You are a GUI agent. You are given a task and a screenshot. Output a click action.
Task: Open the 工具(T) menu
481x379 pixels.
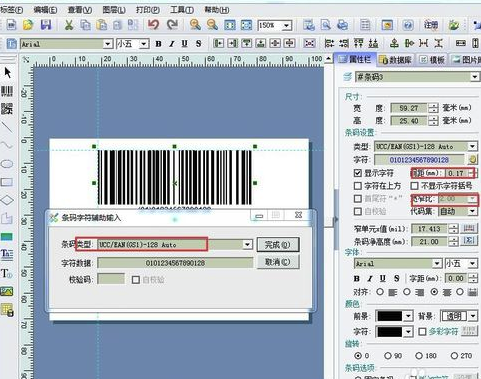click(x=182, y=10)
